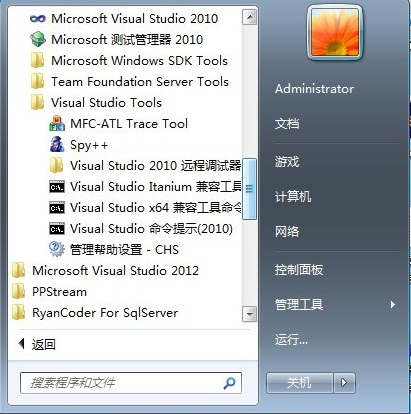The width and height of the screenshot is (411, 414).
Task: Click scrollbar up arrow in programs list
Action: click(x=250, y=17)
